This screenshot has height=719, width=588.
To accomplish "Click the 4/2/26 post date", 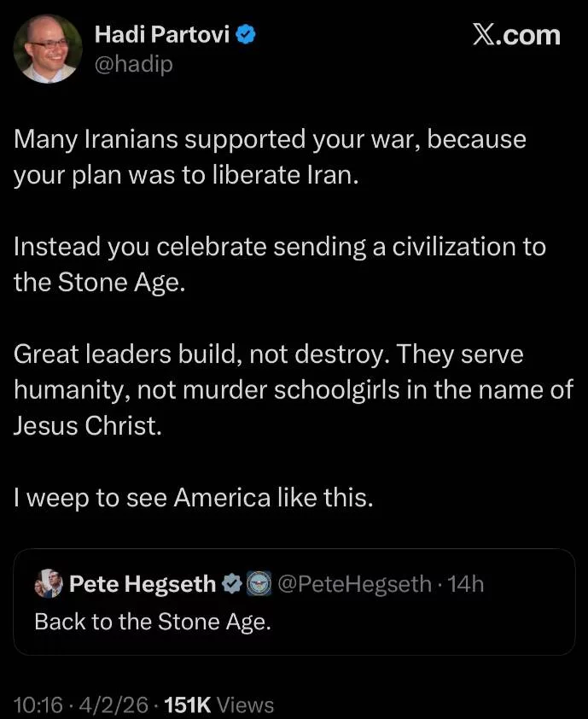I will (x=114, y=704).
